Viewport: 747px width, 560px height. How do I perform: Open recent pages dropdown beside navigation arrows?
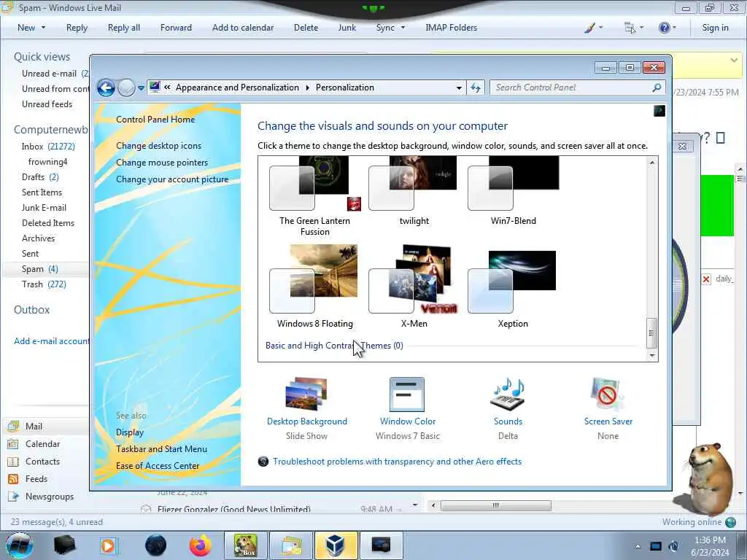(x=141, y=88)
